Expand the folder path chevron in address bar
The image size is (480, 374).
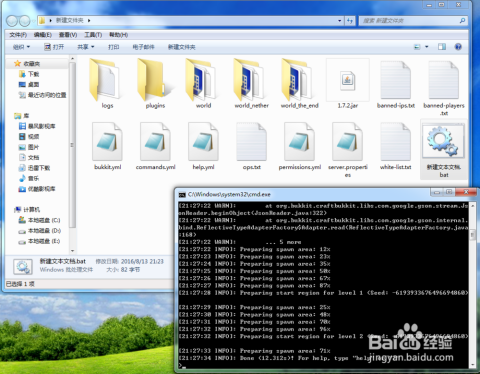click(89, 21)
